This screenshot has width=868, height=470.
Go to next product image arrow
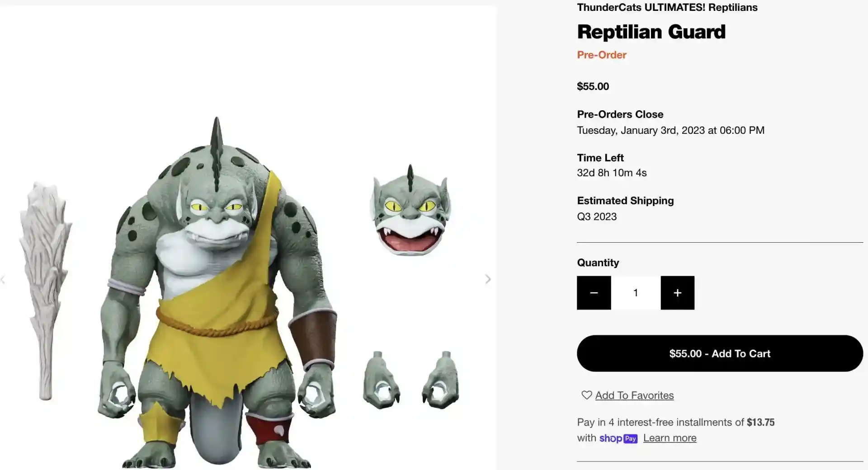488,279
